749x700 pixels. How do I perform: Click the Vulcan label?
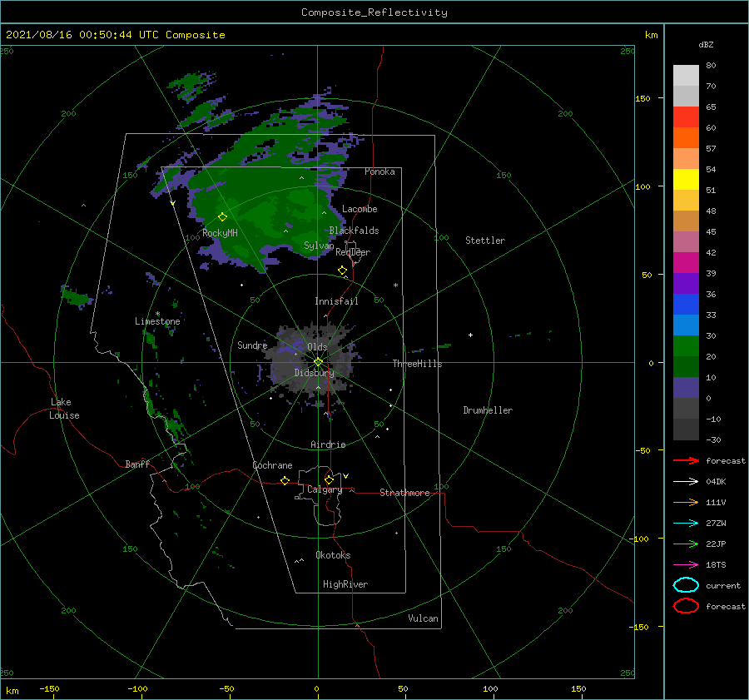pyautogui.click(x=423, y=618)
